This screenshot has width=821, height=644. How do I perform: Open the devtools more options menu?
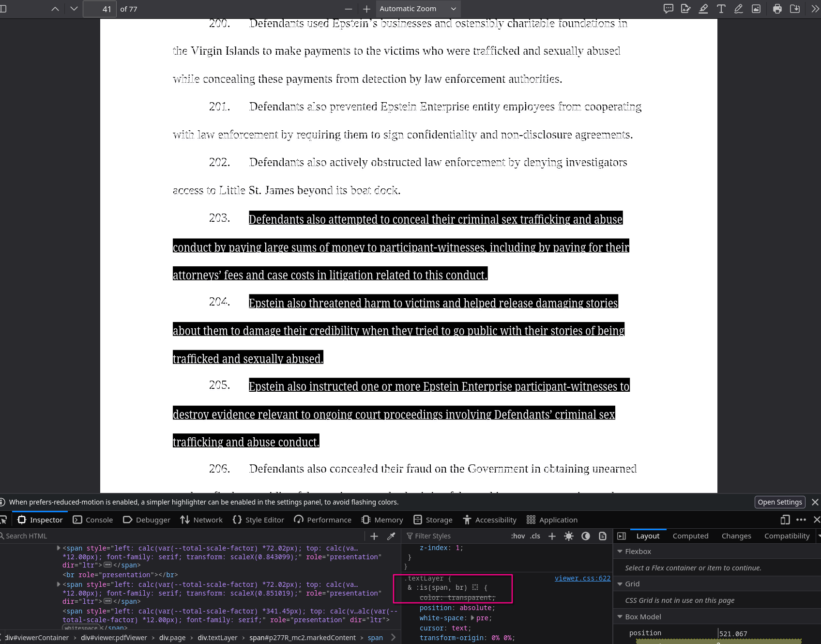point(801,520)
